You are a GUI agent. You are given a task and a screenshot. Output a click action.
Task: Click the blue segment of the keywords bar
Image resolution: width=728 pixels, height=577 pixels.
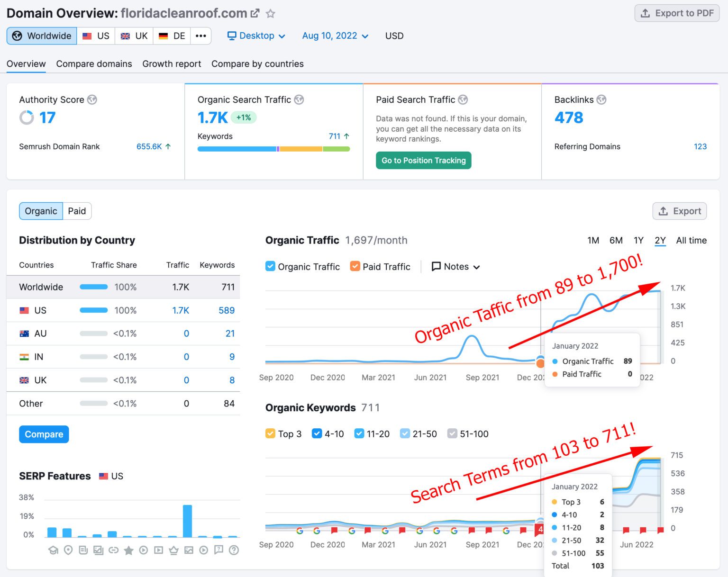point(237,149)
